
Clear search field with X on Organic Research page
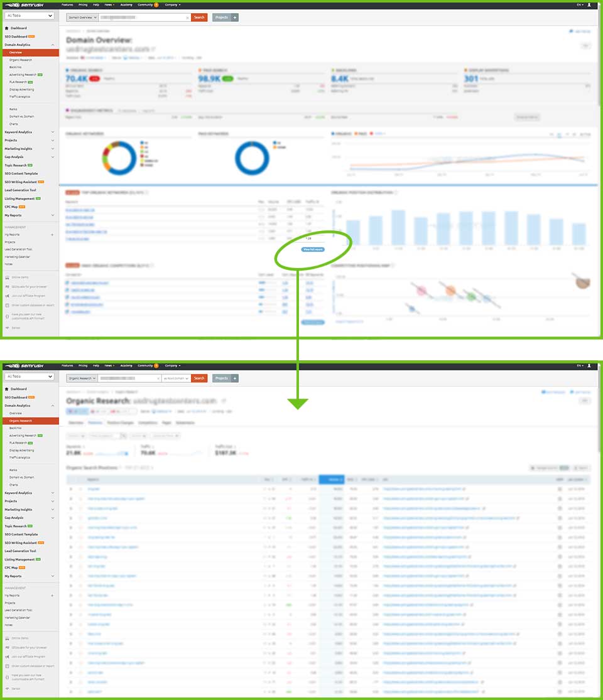pyautogui.click(x=158, y=378)
